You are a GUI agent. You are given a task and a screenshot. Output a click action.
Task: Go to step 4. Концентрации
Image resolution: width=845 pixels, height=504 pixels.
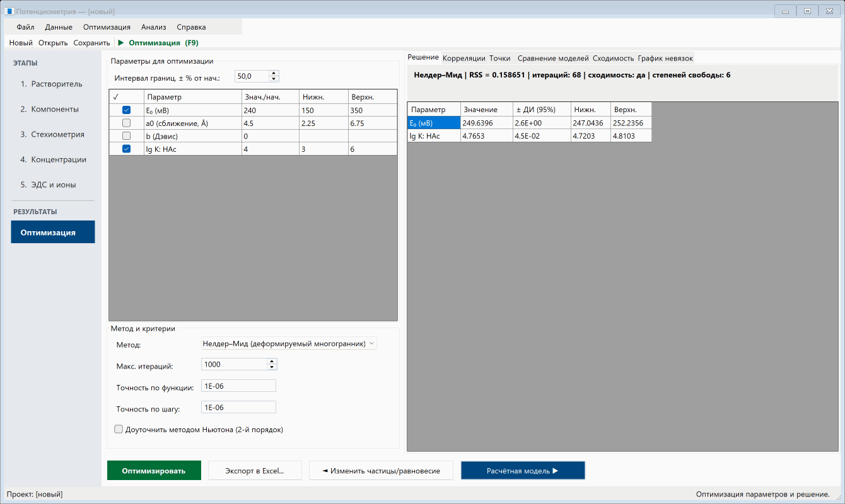point(53,159)
